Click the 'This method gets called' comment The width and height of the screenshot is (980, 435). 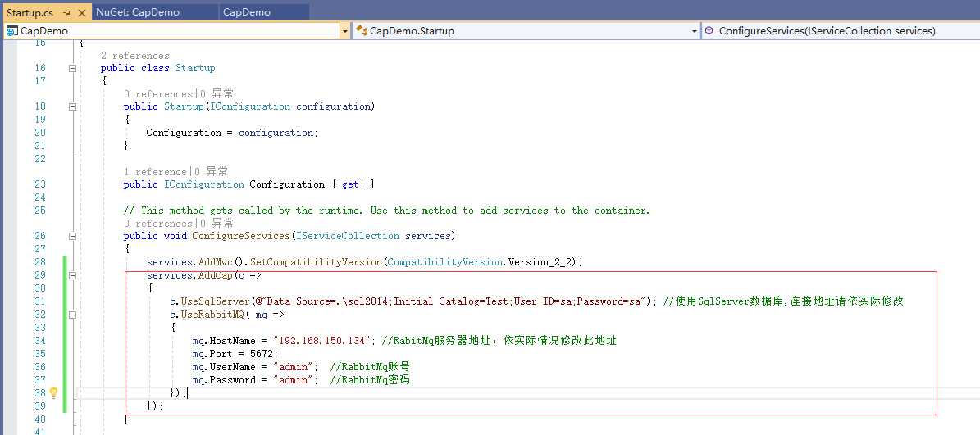pos(387,211)
